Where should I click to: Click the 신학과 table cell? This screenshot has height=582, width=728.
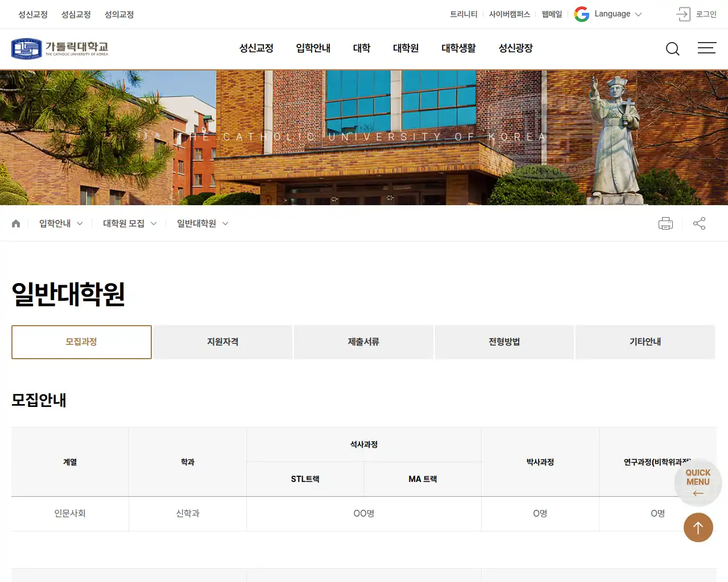click(188, 514)
